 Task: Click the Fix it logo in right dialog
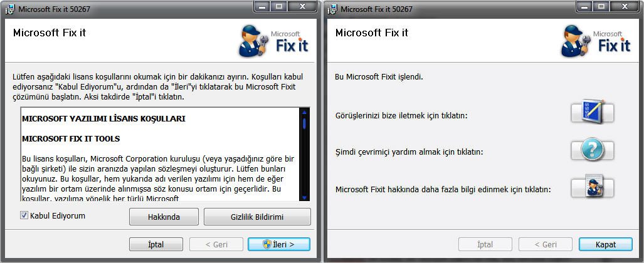click(596, 41)
